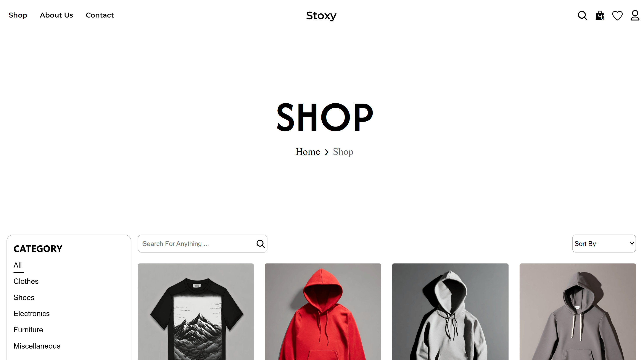Click the breadcrumb chevron arrow after Home
Screen dimensions: 644x360
[x=327, y=152]
